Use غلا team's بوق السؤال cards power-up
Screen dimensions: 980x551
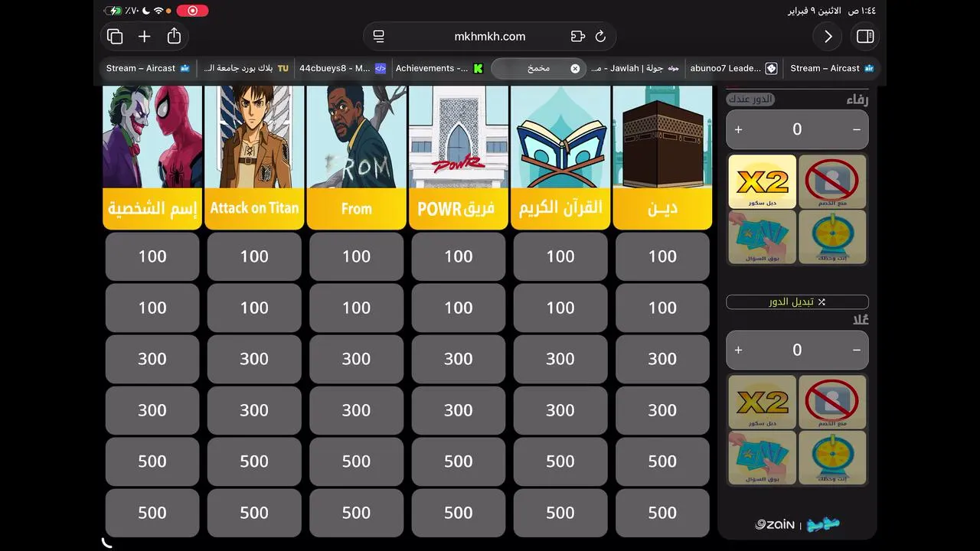tap(762, 457)
